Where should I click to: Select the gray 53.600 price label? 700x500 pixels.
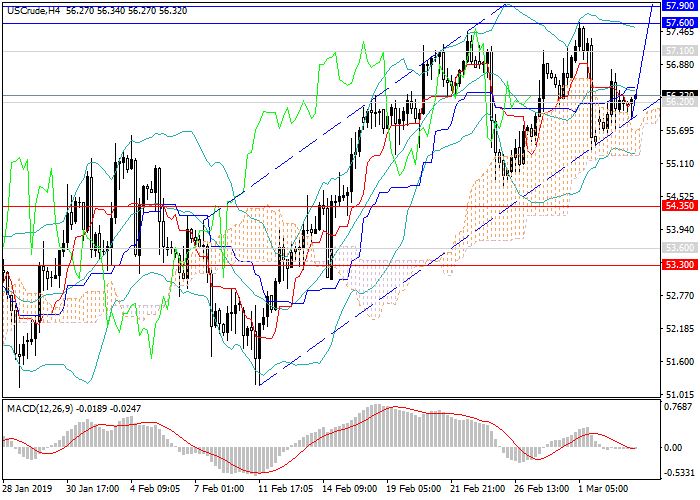click(680, 247)
